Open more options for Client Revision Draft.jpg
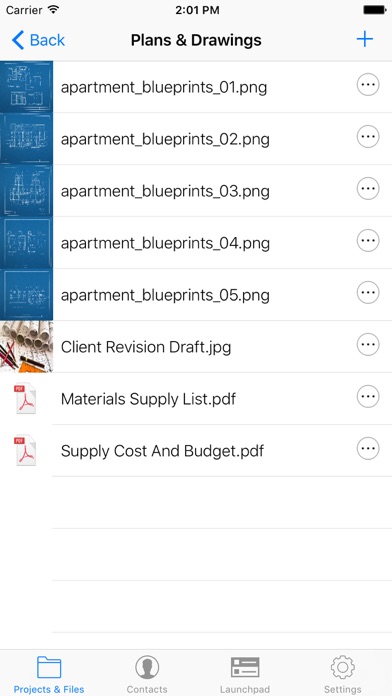The width and height of the screenshot is (392, 696). [x=368, y=344]
